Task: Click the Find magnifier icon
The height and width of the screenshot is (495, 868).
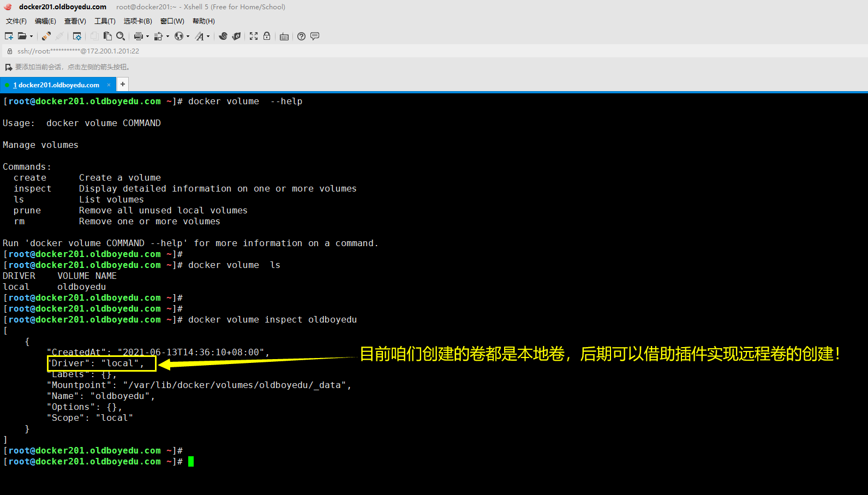Action: pos(121,36)
